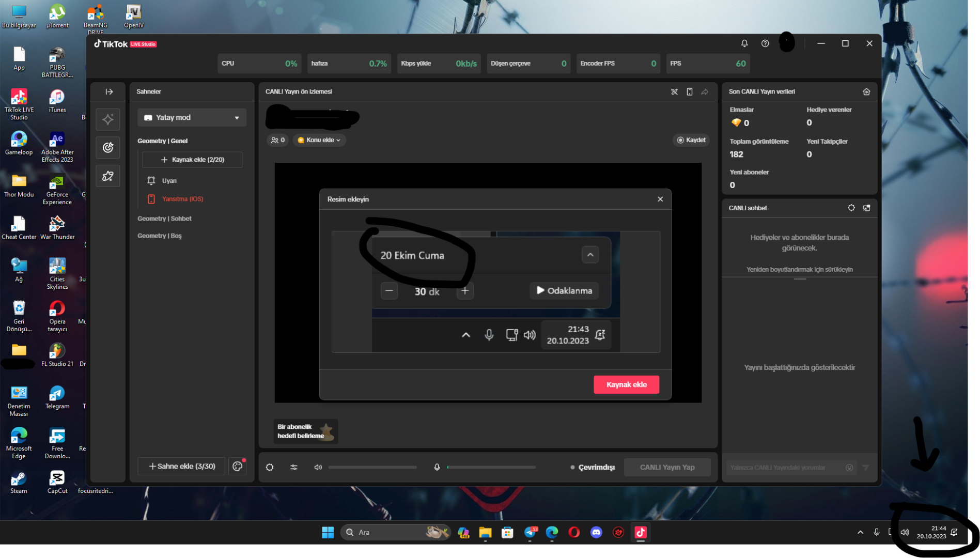The image size is (980, 558).
Task: Click the filter icon beside chat input
Action: tap(866, 468)
